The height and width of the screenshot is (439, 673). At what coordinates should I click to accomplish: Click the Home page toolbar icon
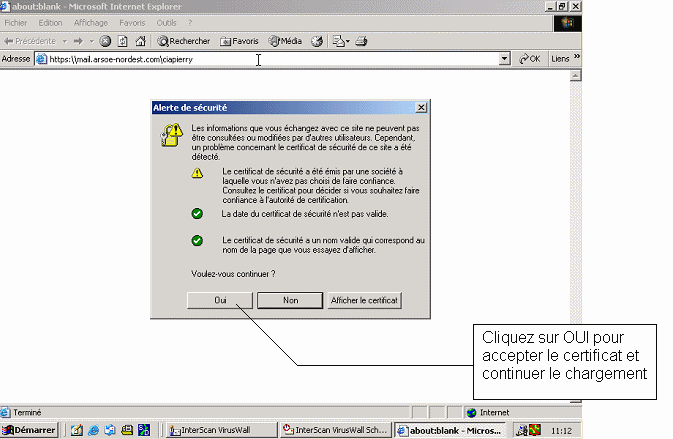click(x=139, y=41)
